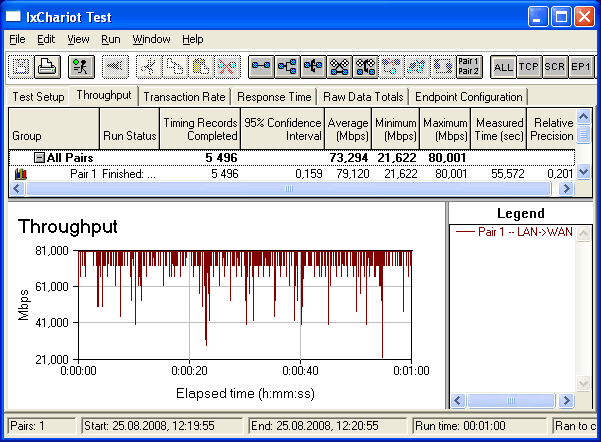Click the table vertical scrollbar thumb
601x442 pixels.
[583, 134]
